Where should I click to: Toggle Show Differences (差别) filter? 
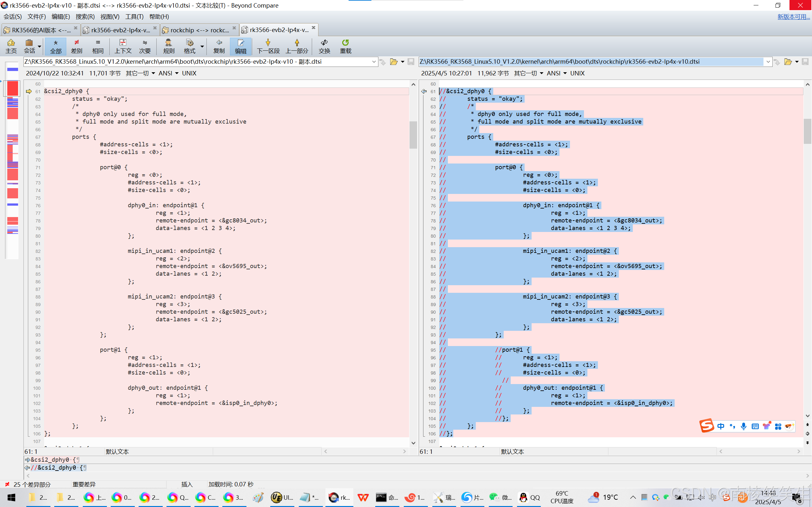click(x=76, y=46)
